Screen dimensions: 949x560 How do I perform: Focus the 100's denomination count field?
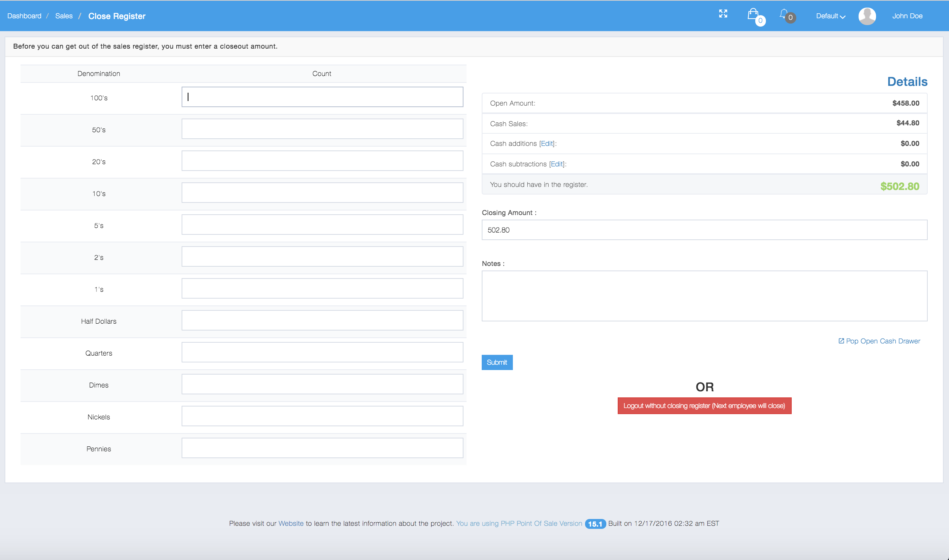(322, 97)
